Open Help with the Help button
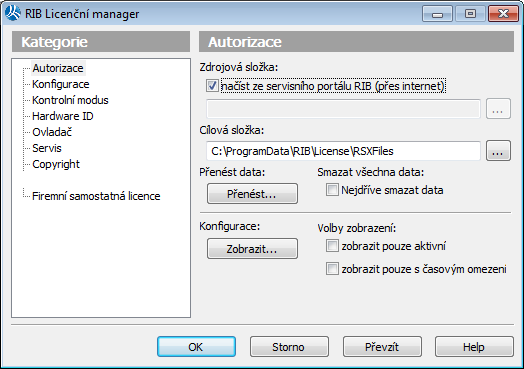 (474, 347)
